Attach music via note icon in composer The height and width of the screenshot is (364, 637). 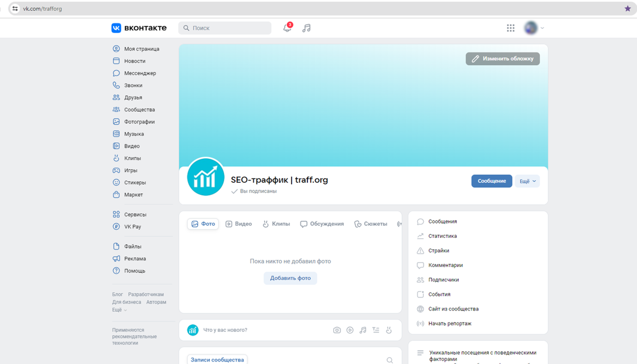[x=363, y=330]
